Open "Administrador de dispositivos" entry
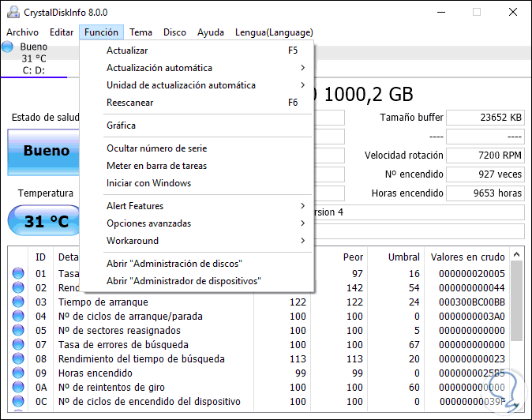The image size is (532, 420). tap(197, 281)
